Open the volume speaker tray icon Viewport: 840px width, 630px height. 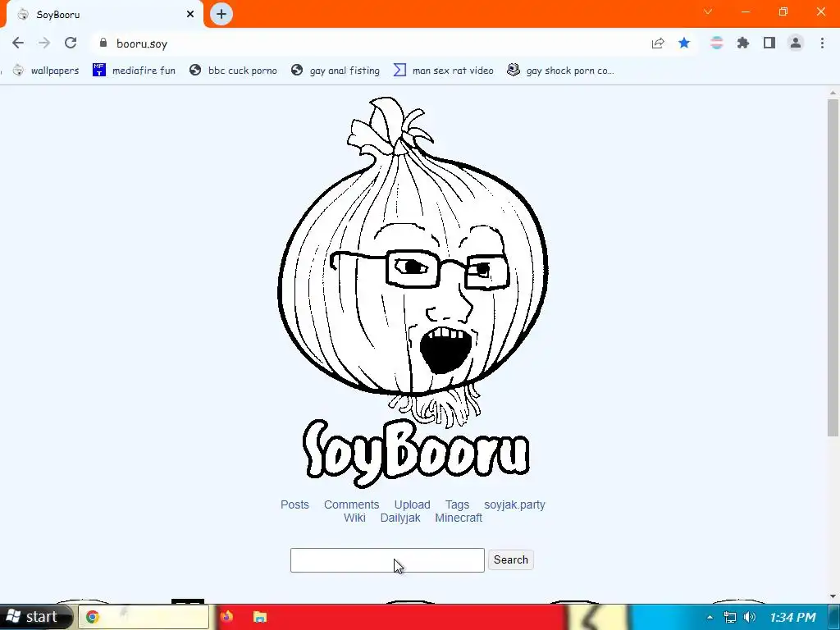[x=750, y=617]
